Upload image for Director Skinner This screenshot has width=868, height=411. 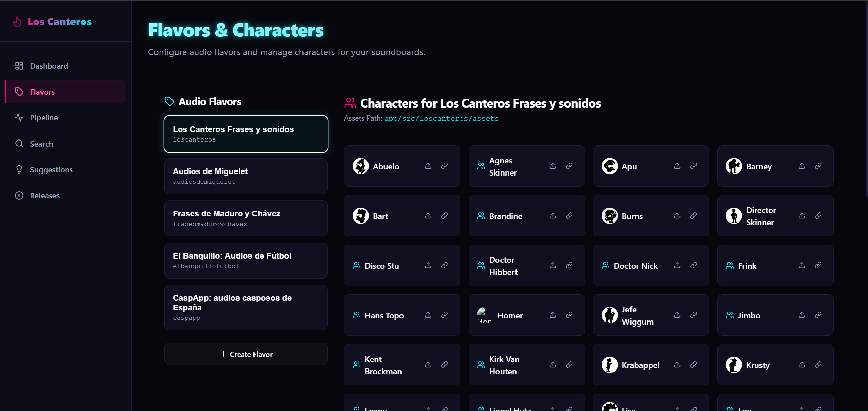click(x=802, y=215)
